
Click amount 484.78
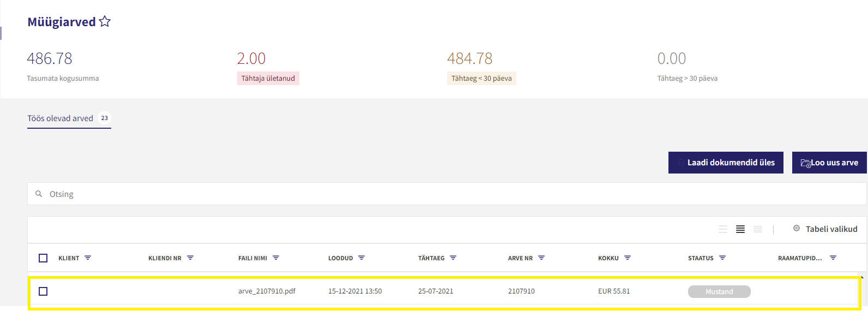point(470,58)
